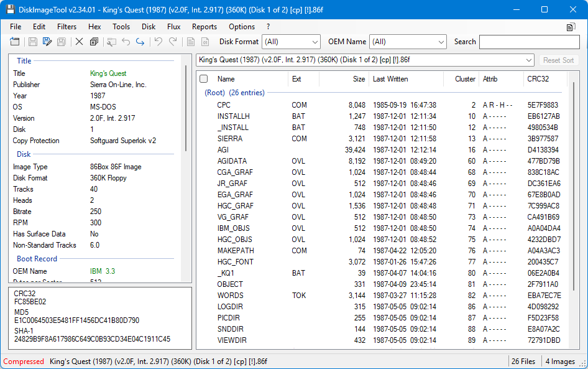Click in the Search text field
The image size is (588, 369).
click(529, 42)
